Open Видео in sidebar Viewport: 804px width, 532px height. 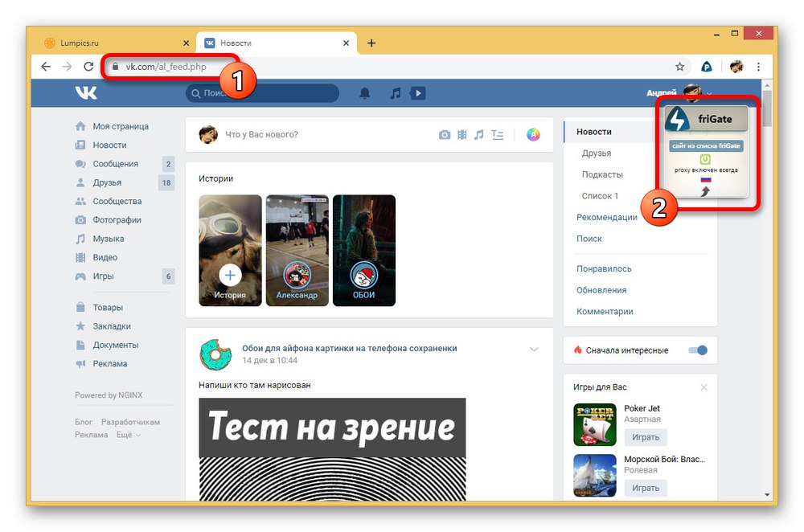click(x=105, y=257)
